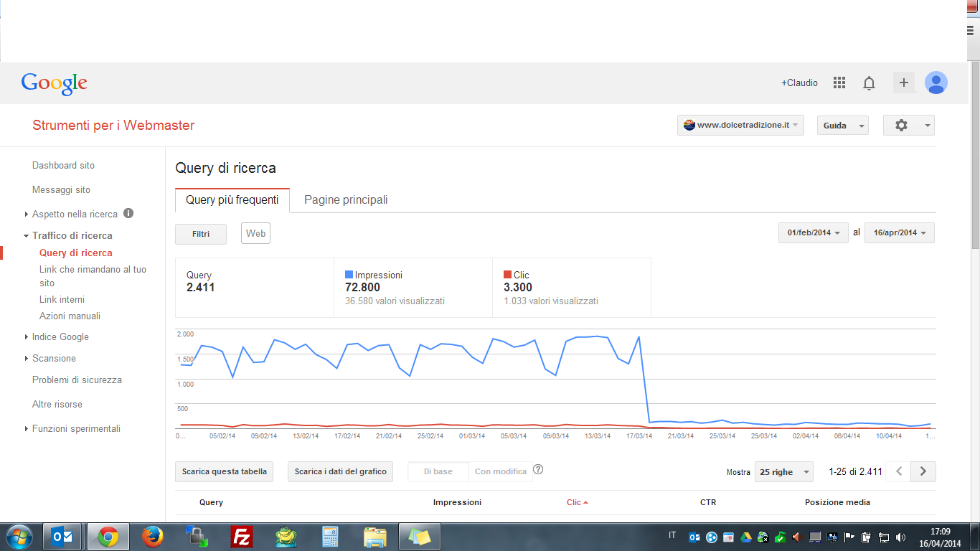Click the help question mark icon
This screenshot has height=551, width=980.
538,470
